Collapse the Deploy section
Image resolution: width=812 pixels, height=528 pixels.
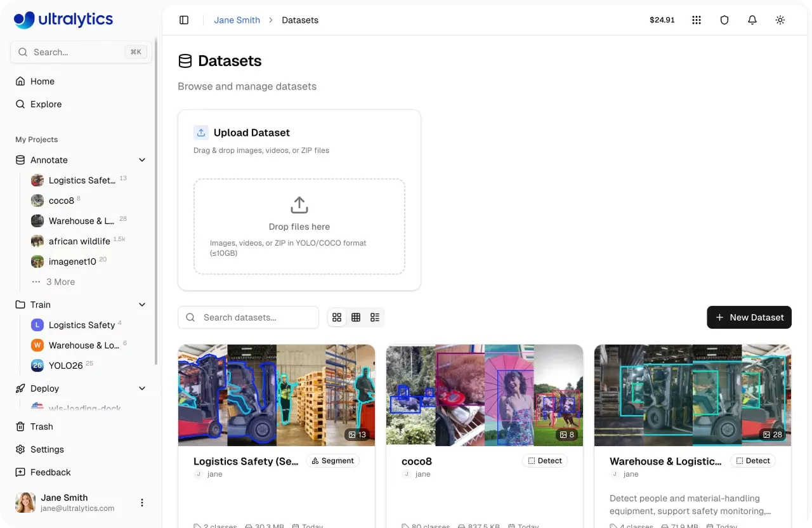[142, 388]
